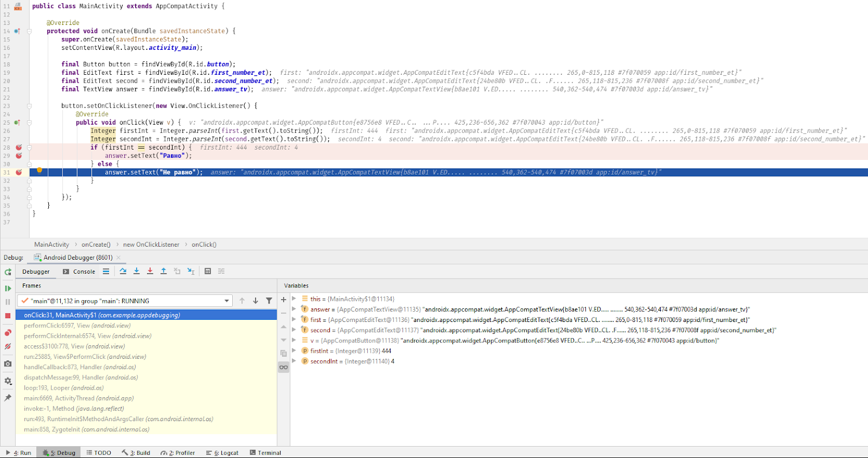Click Run to Cursor icon

click(191, 271)
